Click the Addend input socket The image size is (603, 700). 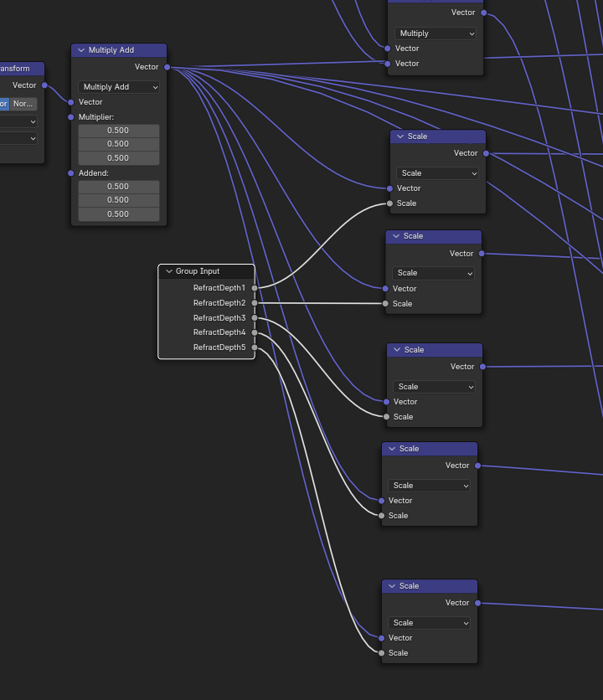(x=71, y=173)
